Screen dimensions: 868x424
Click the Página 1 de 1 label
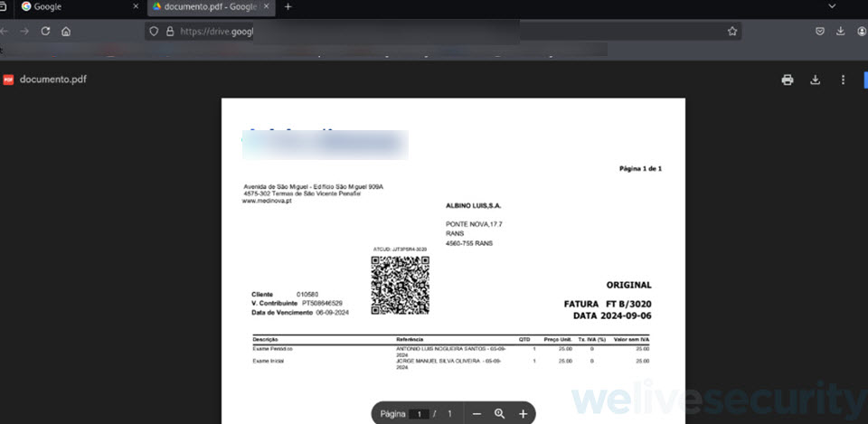640,169
